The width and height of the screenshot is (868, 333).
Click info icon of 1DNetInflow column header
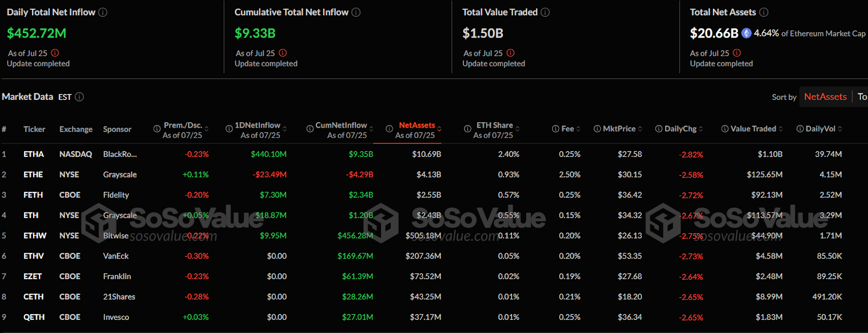click(229, 129)
